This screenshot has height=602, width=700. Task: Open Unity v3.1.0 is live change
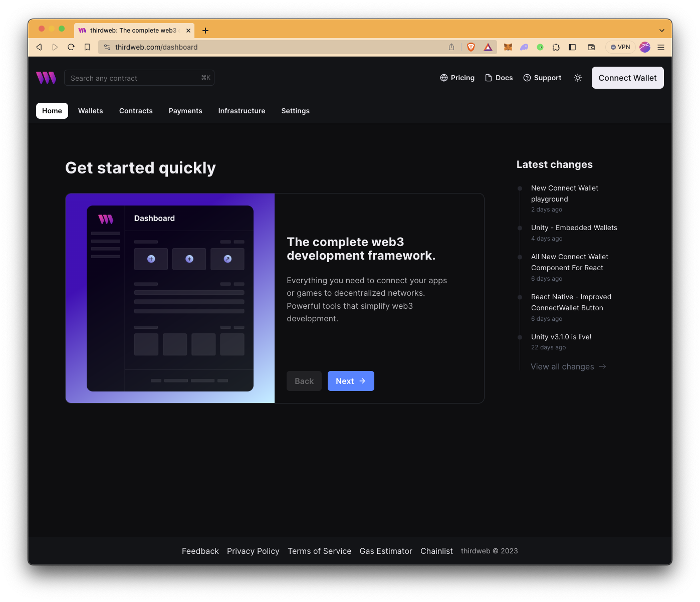561,337
